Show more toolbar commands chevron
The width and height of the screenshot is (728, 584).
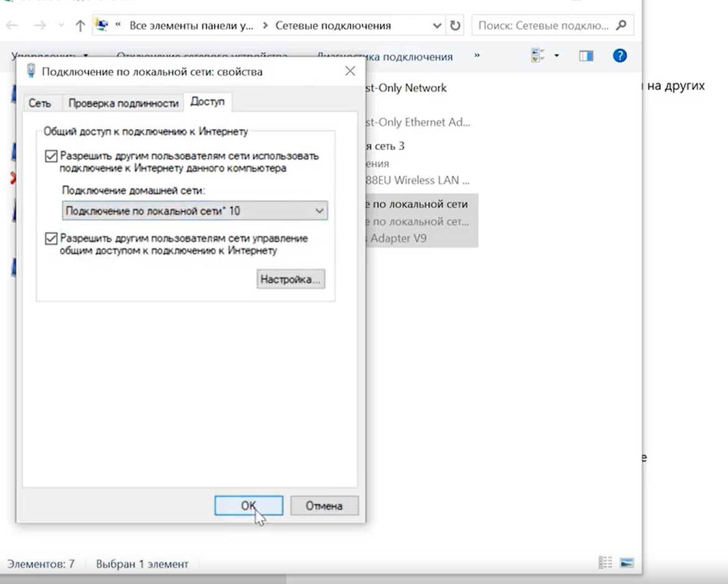(477, 56)
